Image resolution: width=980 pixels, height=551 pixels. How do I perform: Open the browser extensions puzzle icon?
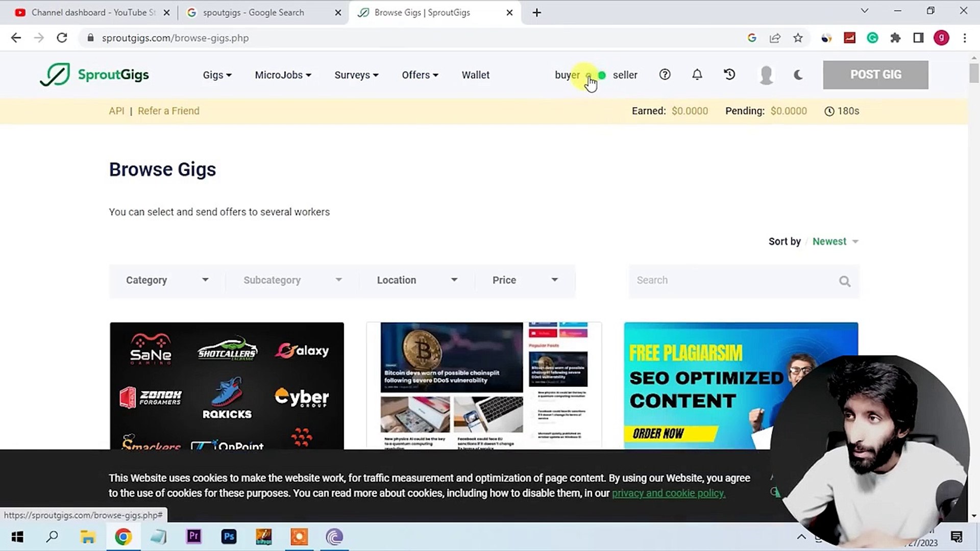895,38
